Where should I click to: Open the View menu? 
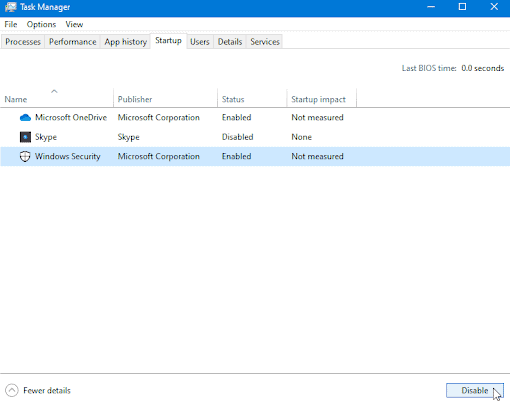(x=74, y=24)
